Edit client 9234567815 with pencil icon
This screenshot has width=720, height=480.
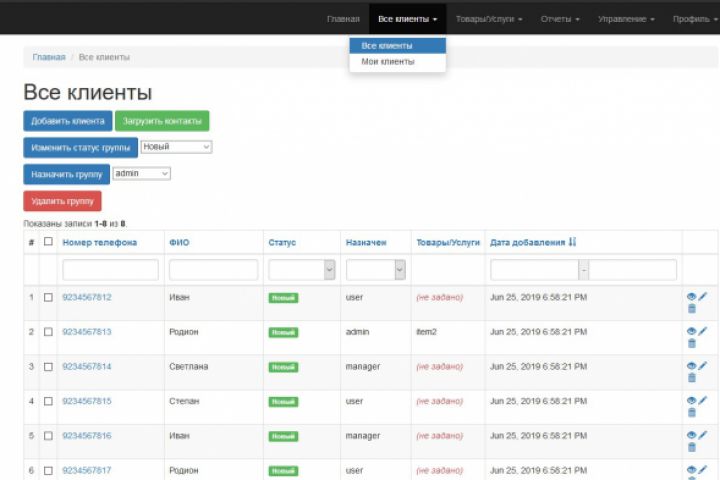tap(703, 401)
